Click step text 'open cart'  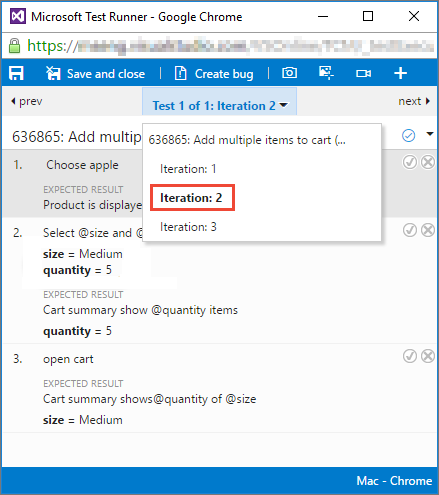68,359
